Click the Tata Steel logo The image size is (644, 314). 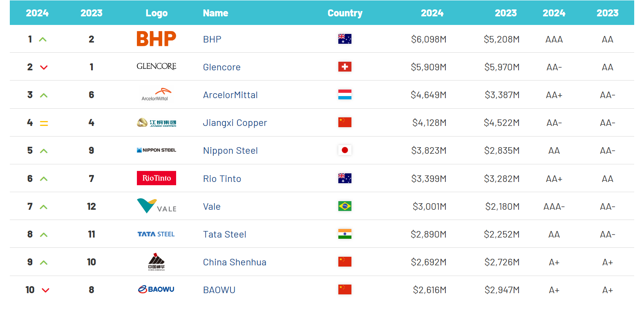point(156,234)
